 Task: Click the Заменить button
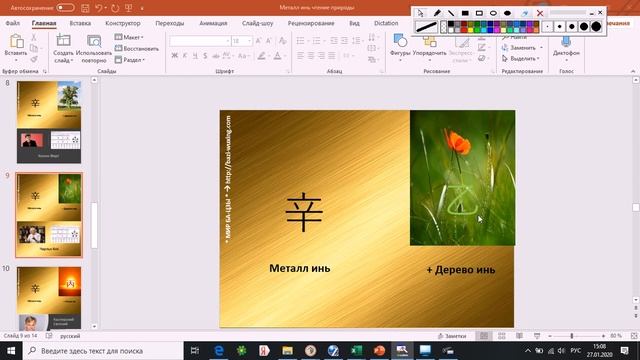pyautogui.click(x=522, y=48)
